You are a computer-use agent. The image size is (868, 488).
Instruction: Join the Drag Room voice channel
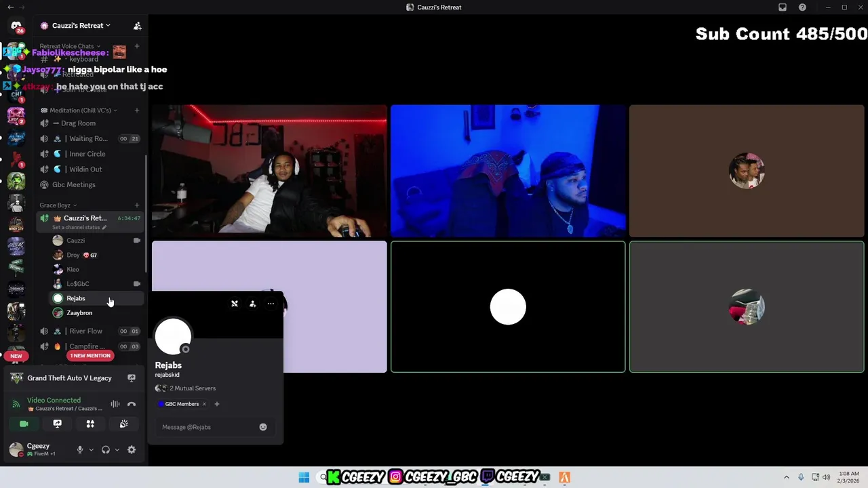coord(90,123)
